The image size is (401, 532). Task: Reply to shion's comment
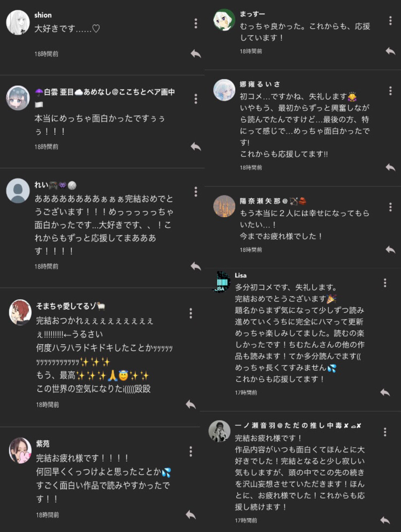[x=196, y=53]
